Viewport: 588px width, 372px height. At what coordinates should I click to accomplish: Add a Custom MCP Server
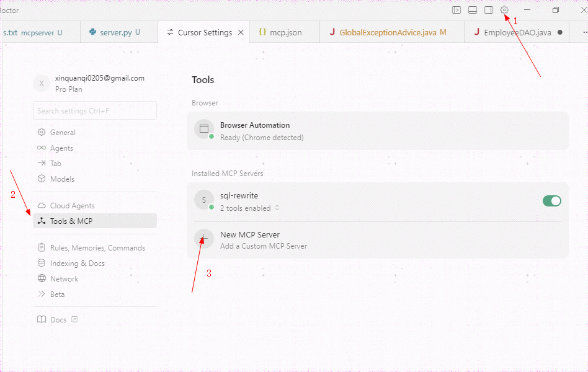point(378,240)
